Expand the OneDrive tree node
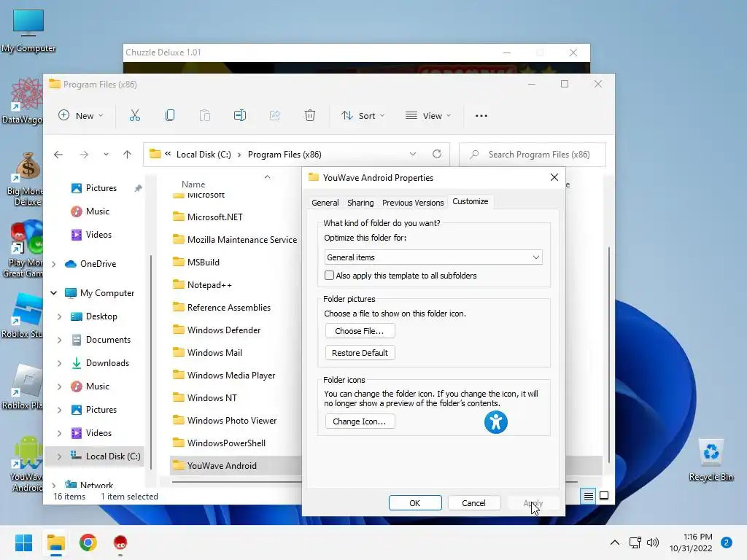The height and width of the screenshot is (560, 747). pyautogui.click(x=54, y=264)
